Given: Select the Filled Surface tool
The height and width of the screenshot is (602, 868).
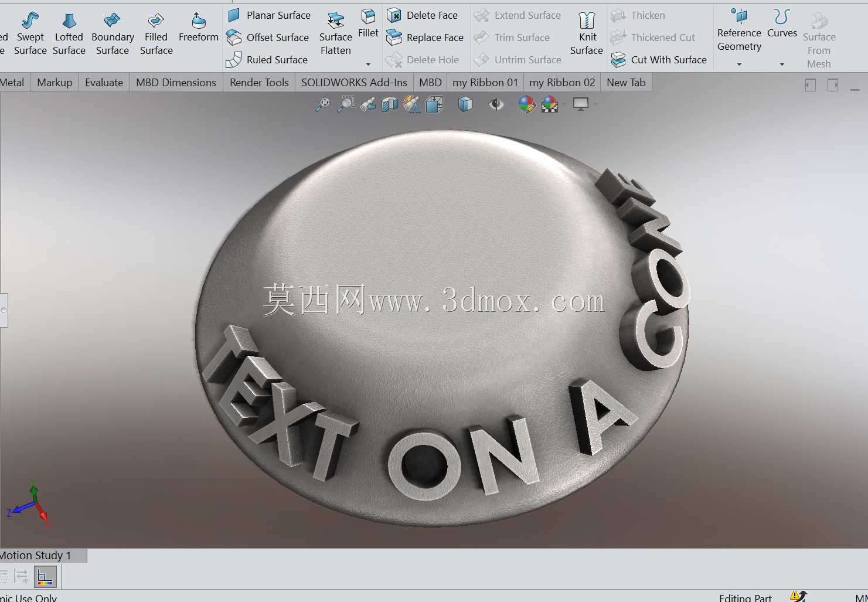Looking at the screenshot, I should click(x=156, y=34).
